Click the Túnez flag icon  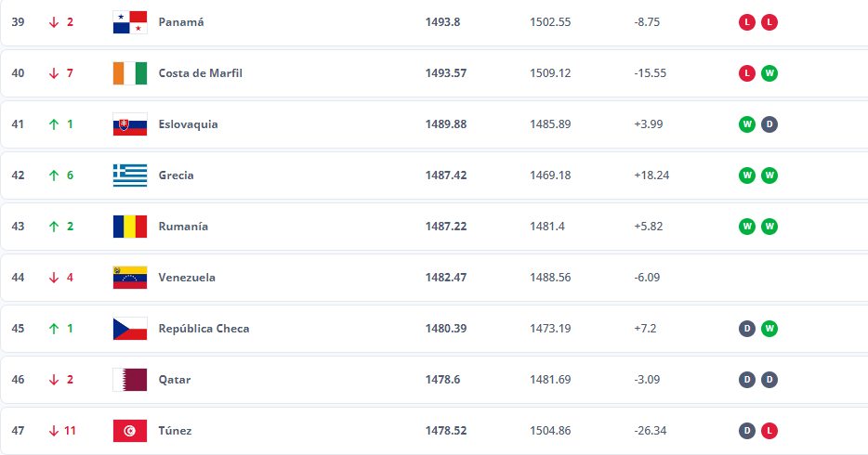(130, 431)
